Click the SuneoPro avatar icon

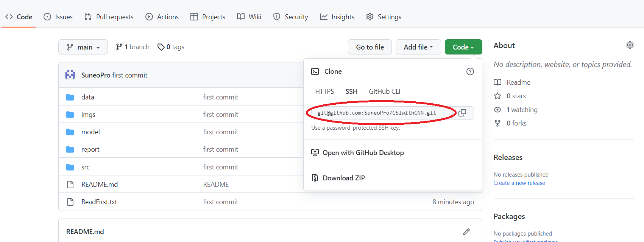70,75
